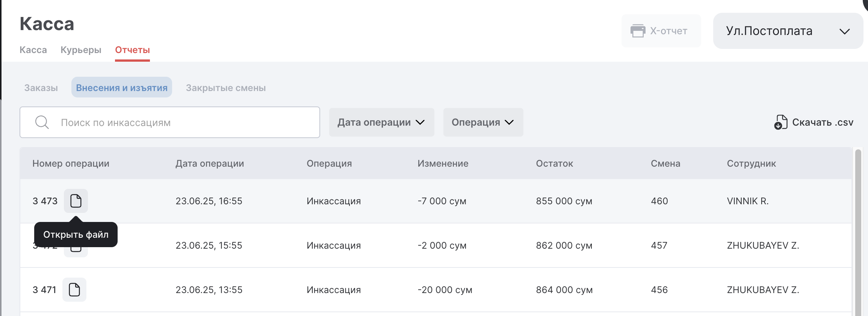Show the Заказы report section
The height and width of the screenshot is (316, 868).
pyautogui.click(x=41, y=88)
